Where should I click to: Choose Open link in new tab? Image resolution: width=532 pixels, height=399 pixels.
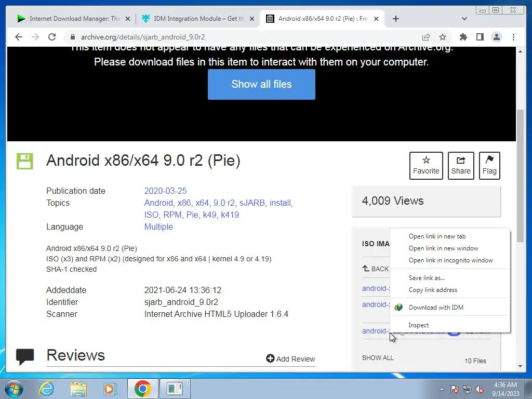pos(450,236)
